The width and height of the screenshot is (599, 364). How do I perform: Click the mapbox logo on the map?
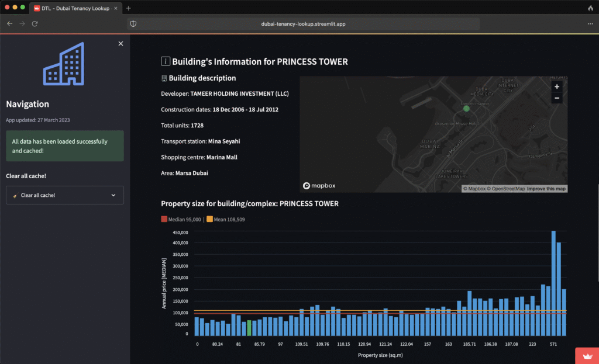click(319, 186)
